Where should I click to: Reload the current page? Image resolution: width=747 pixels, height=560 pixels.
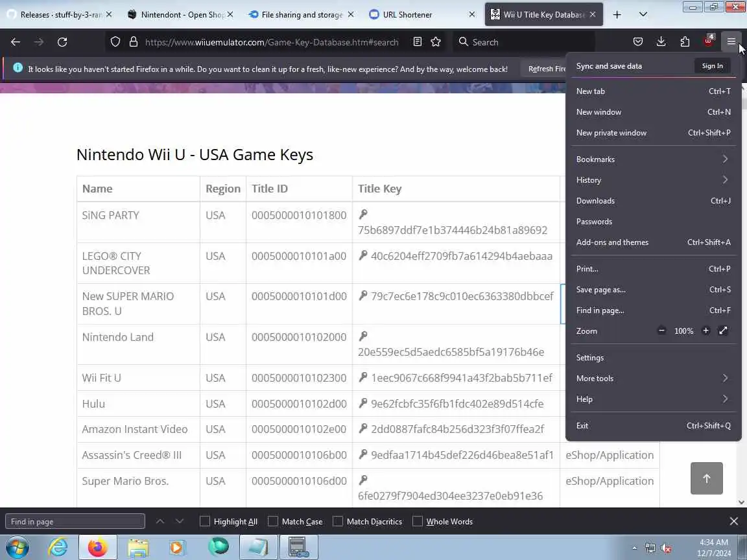click(x=62, y=42)
